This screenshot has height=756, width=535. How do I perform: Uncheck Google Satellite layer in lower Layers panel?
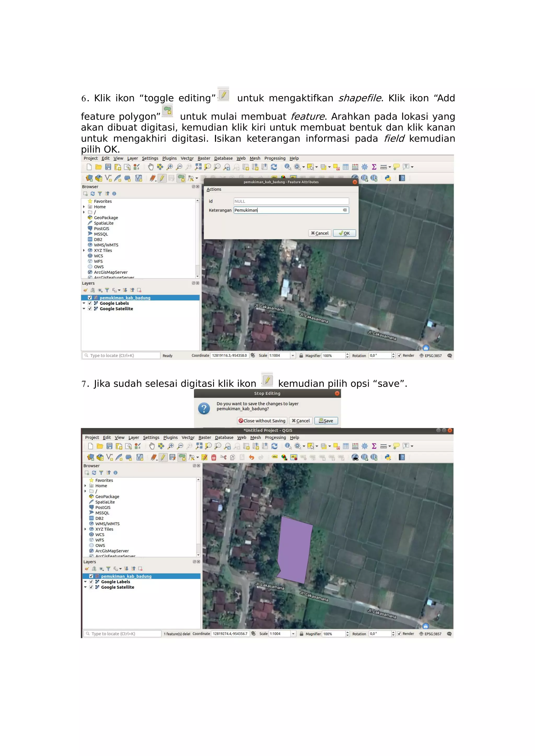coord(91,587)
